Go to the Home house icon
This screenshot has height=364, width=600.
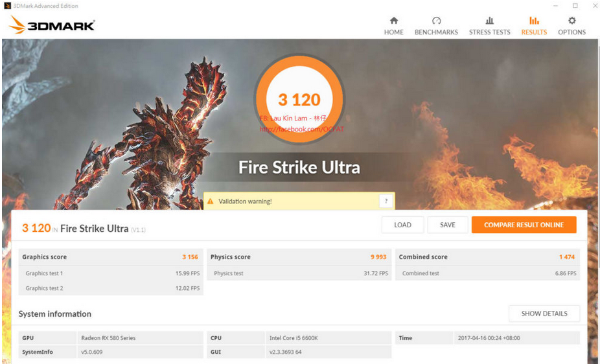click(x=394, y=21)
